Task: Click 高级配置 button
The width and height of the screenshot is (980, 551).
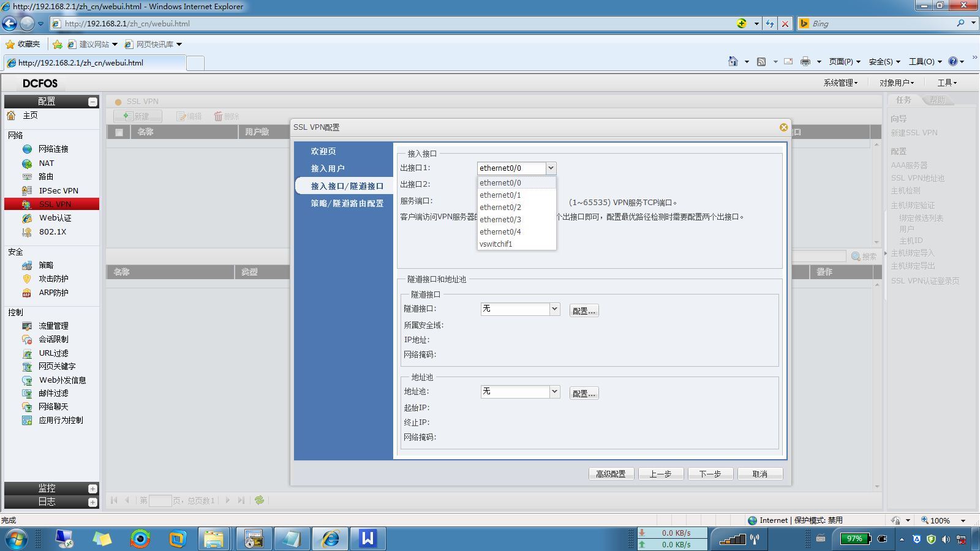Action: [x=611, y=474]
